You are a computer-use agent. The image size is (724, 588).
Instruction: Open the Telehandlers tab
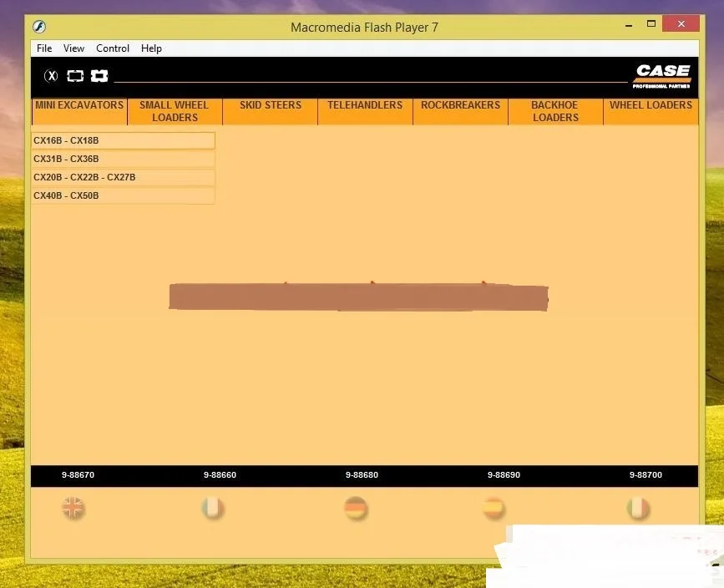click(365, 111)
